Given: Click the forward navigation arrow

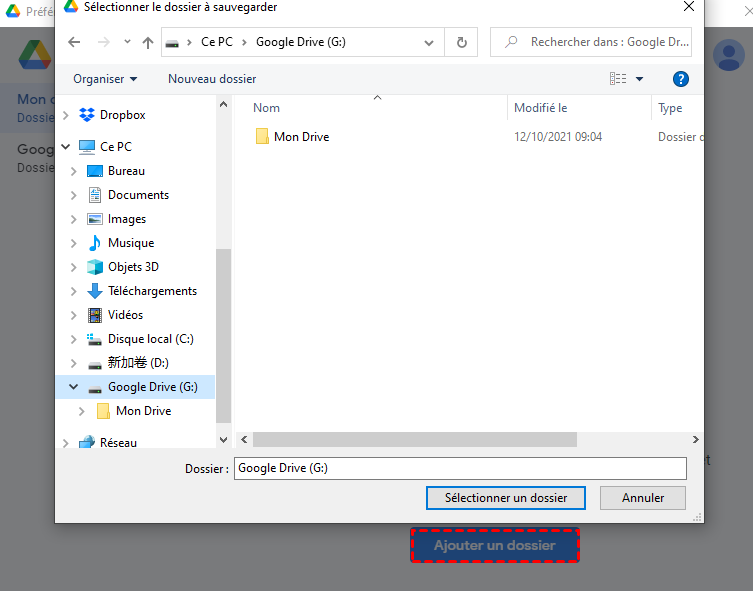Looking at the screenshot, I should pyautogui.click(x=103, y=42).
